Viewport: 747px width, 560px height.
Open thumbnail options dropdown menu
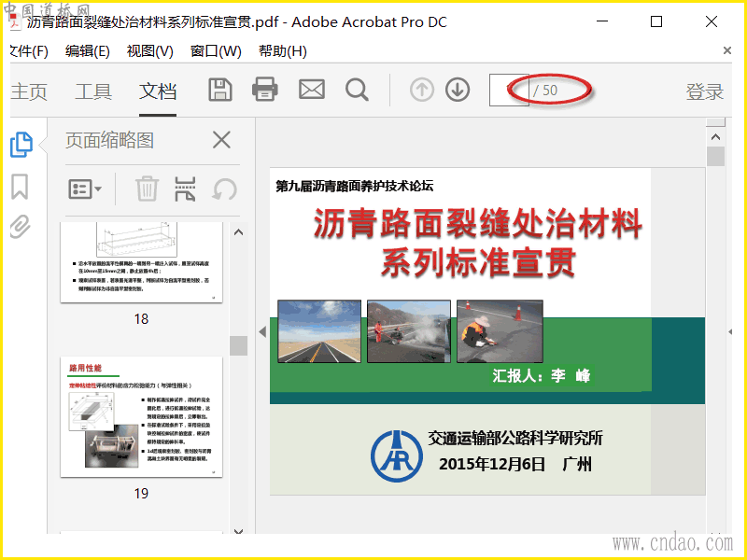[85, 189]
